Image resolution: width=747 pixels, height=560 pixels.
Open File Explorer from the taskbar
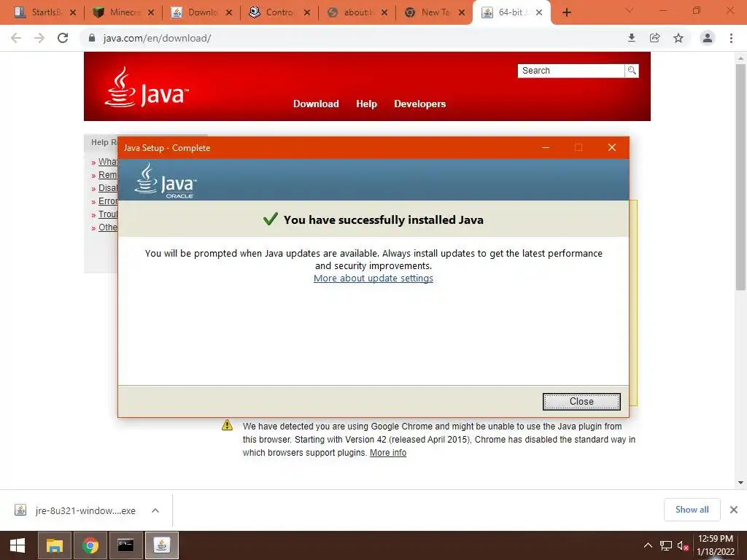[x=54, y=545]
